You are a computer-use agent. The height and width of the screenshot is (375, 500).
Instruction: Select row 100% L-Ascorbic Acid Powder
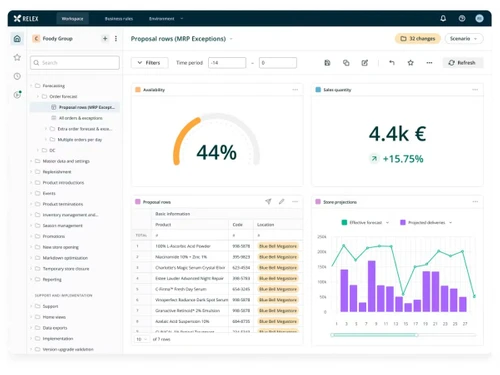pos(217,246)
